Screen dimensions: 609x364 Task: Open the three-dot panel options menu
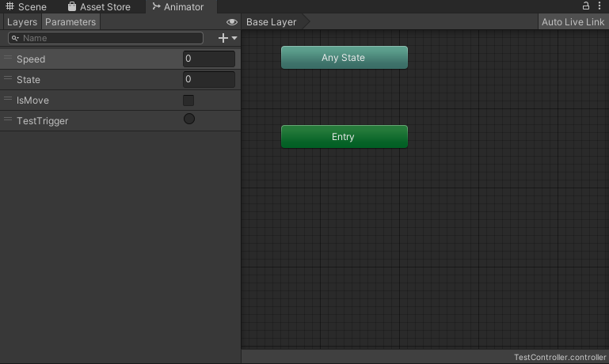coord(599,6)
